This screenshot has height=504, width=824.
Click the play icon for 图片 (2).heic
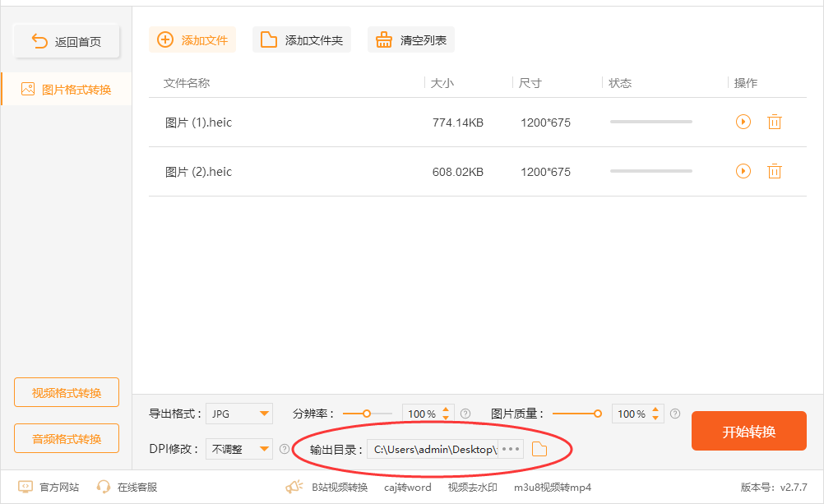coord(743,171)
